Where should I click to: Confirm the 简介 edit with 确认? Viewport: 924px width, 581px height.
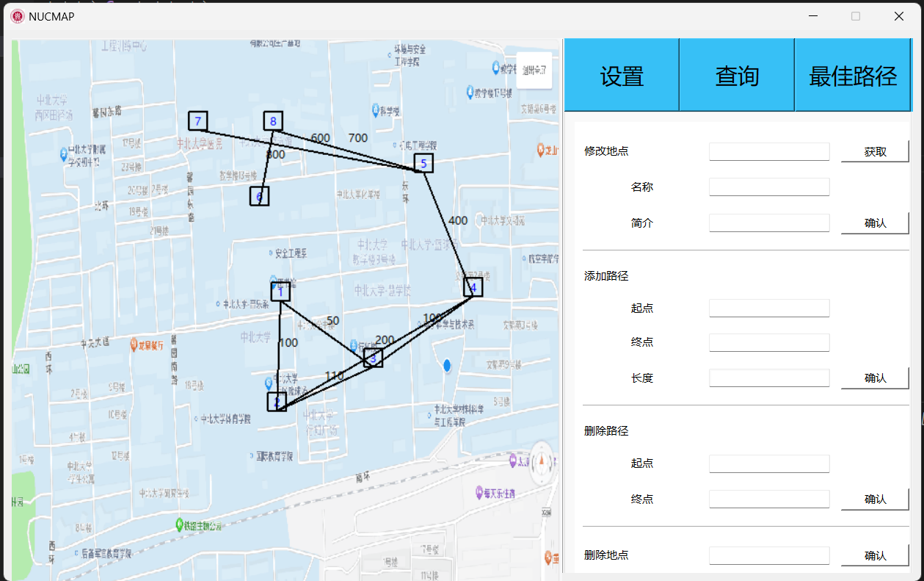coord(875,223)
